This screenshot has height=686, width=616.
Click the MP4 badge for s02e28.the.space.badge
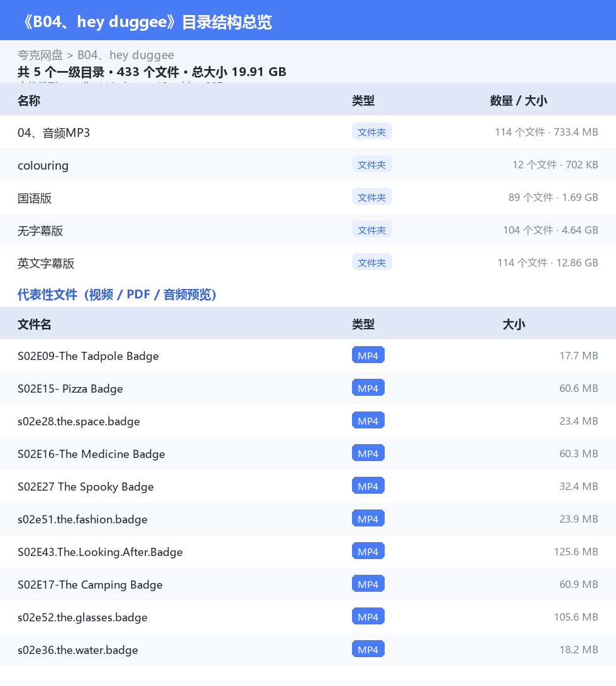[368, 420]
